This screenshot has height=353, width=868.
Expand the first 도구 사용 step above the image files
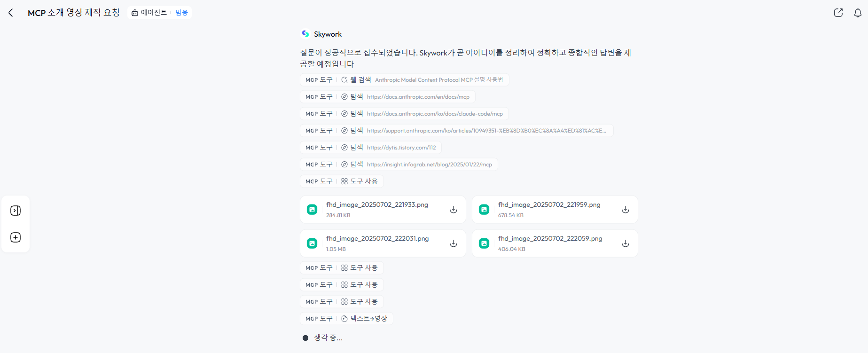point(342,181)
